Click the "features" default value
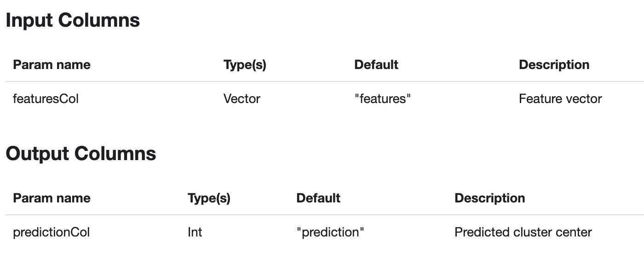The height and width of the screenshot is (265, 644). (x=382, y=99)
